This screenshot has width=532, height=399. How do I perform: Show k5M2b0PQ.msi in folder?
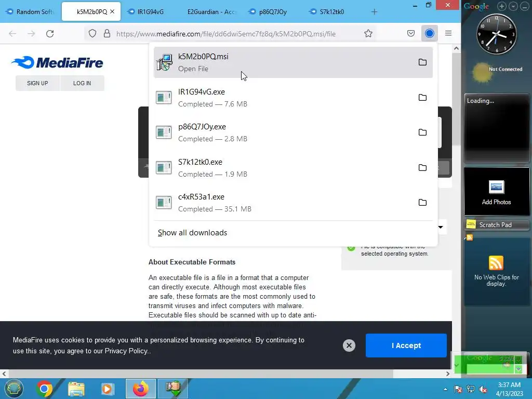422,62
